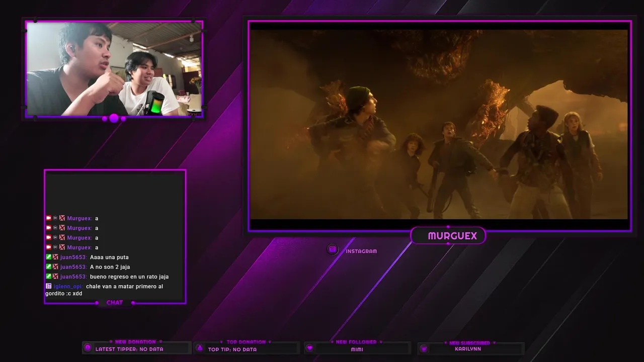Click the new subscriber name 'KARILYNN'
The image size is (644, 362).
(468, 349)
